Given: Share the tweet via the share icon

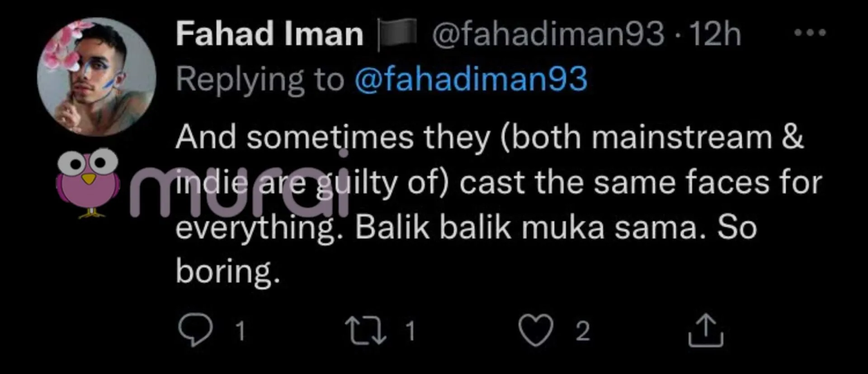Looking at the screenshot, I should [x=706, y=330].
